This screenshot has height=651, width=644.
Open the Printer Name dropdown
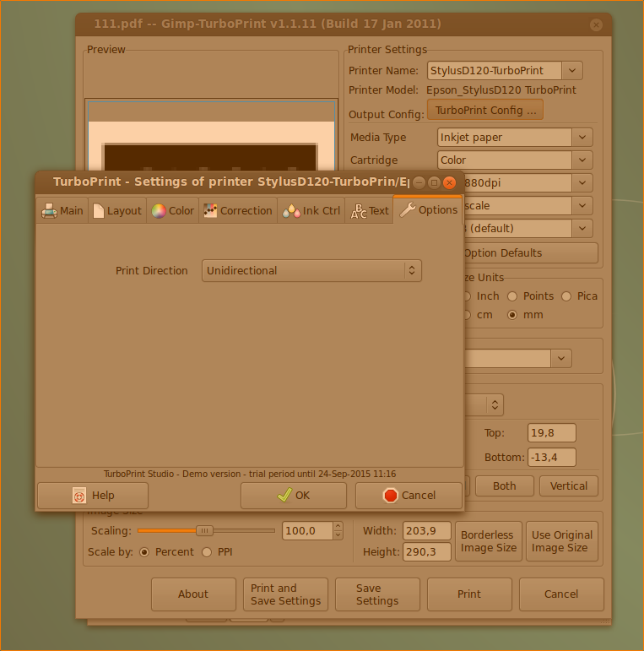click(x=572, y=71)
